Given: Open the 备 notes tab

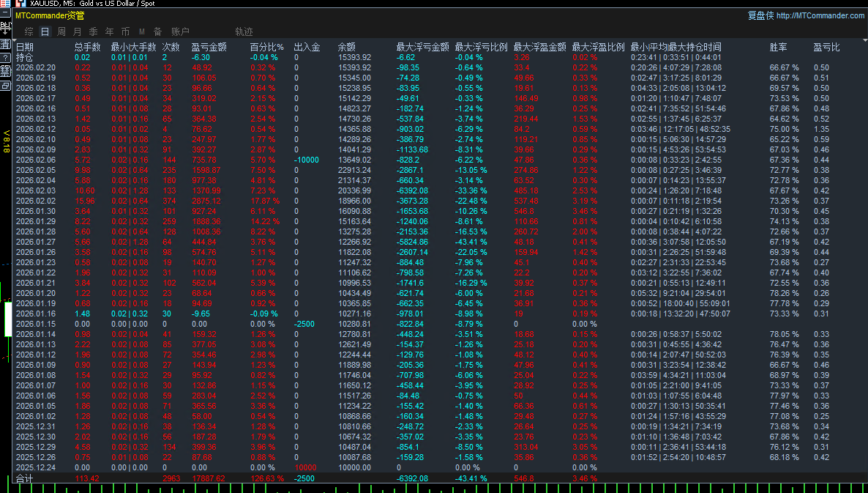Looking at the screenshot, I should tap(158, 31).
